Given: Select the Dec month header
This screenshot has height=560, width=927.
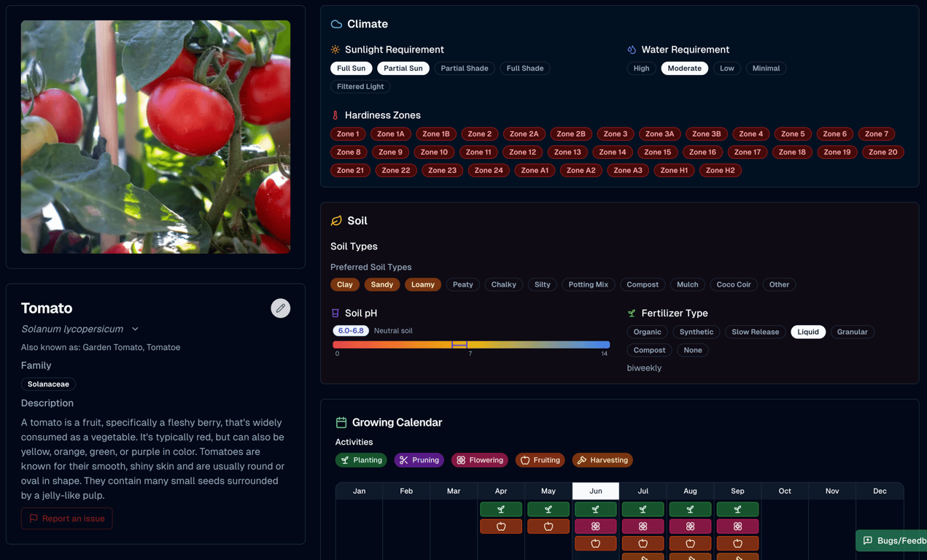Looking at the screenshot, I should [880, 491].
